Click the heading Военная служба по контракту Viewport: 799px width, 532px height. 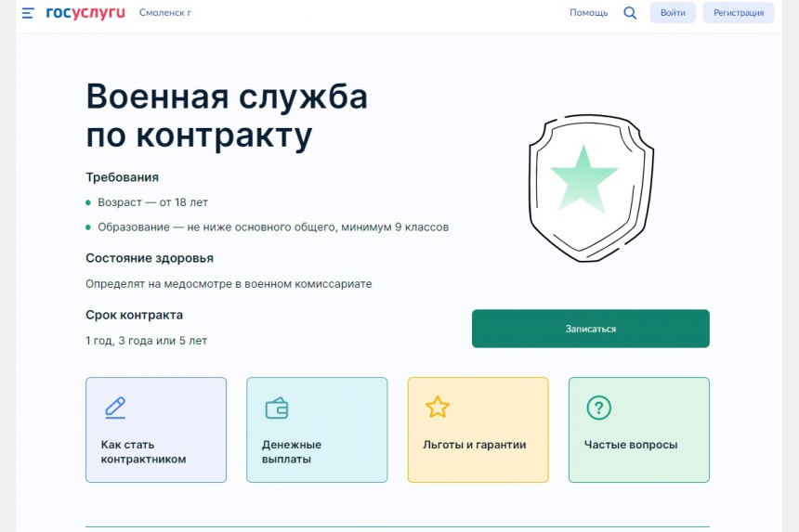(227, 116)
